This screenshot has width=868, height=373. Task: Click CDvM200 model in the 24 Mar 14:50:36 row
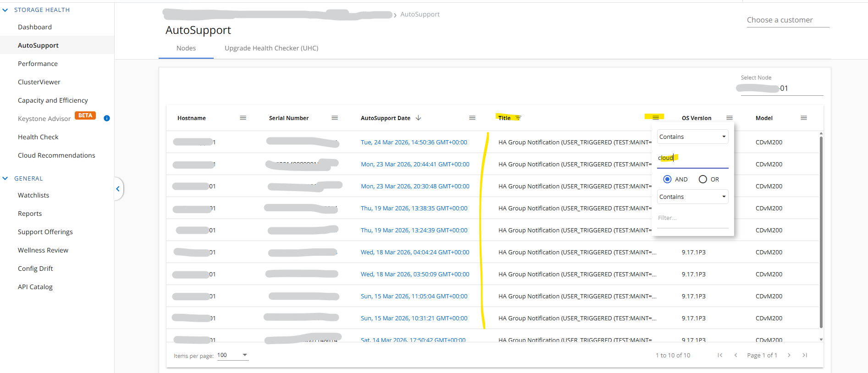769,142
